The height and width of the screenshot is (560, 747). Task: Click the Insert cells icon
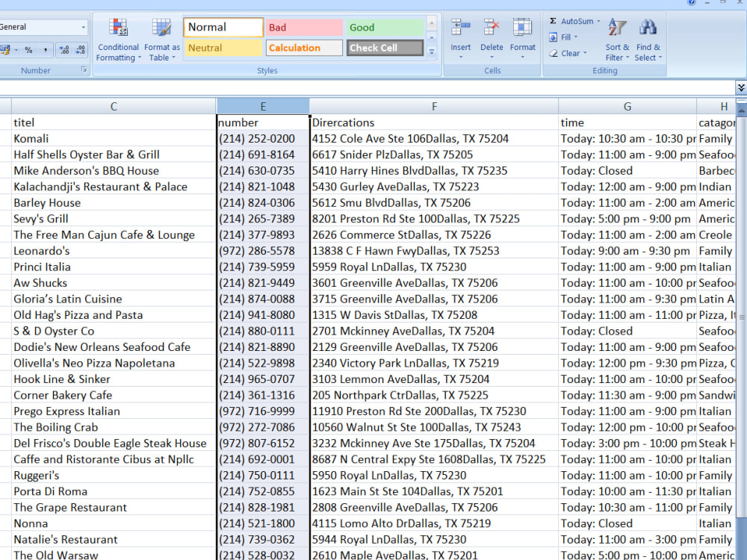460,27
